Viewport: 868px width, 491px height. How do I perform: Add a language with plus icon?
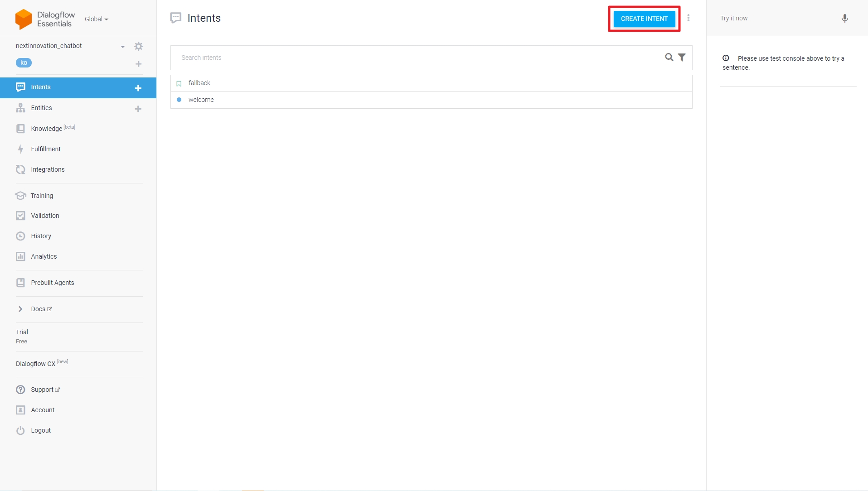139,64
